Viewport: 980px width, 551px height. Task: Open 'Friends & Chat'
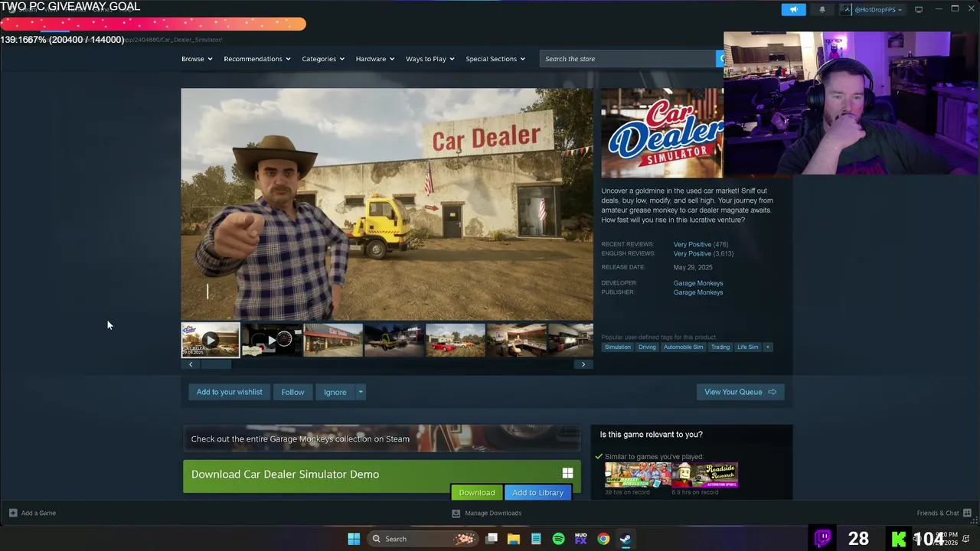tap(944, 513)
